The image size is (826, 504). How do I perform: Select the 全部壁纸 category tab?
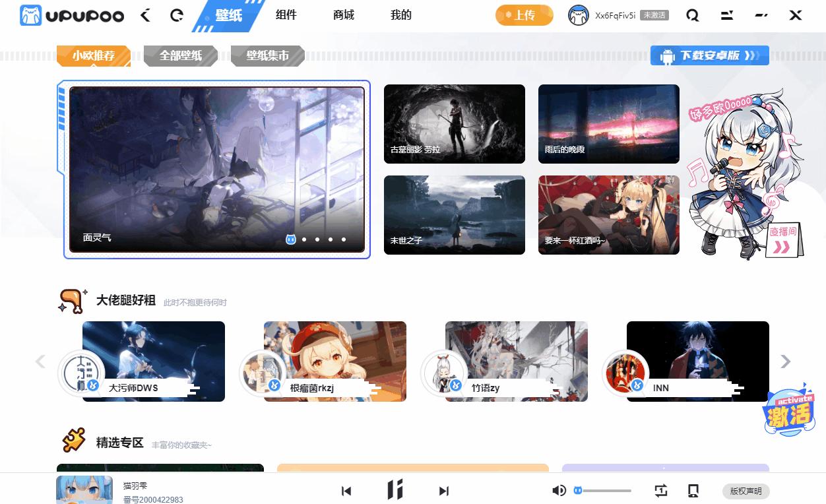[180, 56]
